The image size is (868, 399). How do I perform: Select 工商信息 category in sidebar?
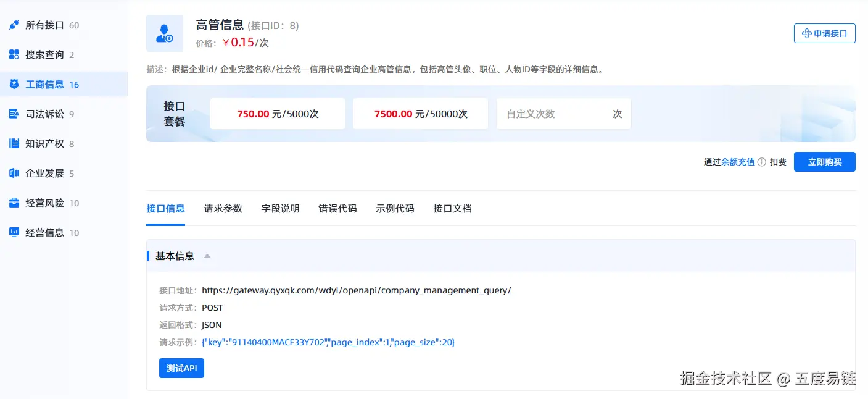pos(64,85)
